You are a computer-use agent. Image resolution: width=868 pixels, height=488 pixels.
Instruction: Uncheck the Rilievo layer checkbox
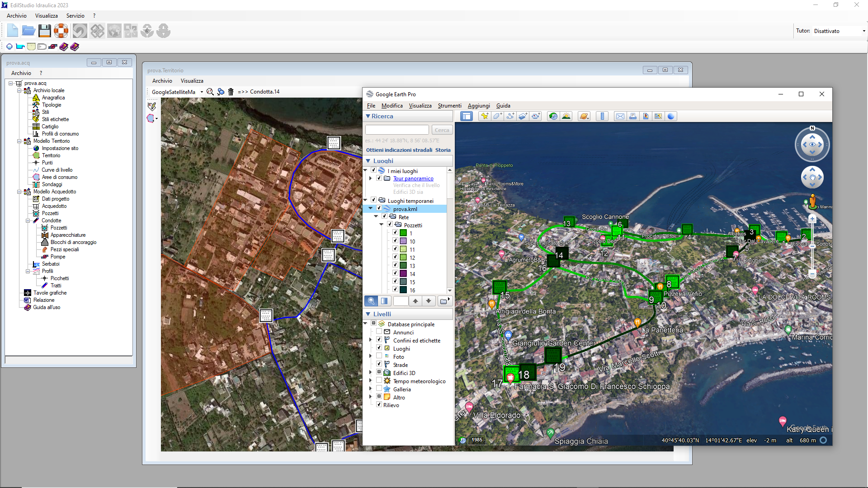click(x=379, y=405)
